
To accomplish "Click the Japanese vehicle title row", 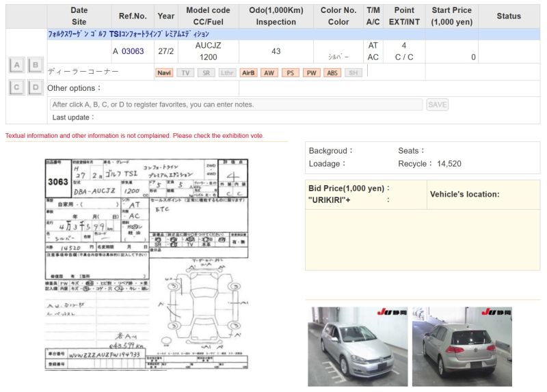I will pos(293,34).
